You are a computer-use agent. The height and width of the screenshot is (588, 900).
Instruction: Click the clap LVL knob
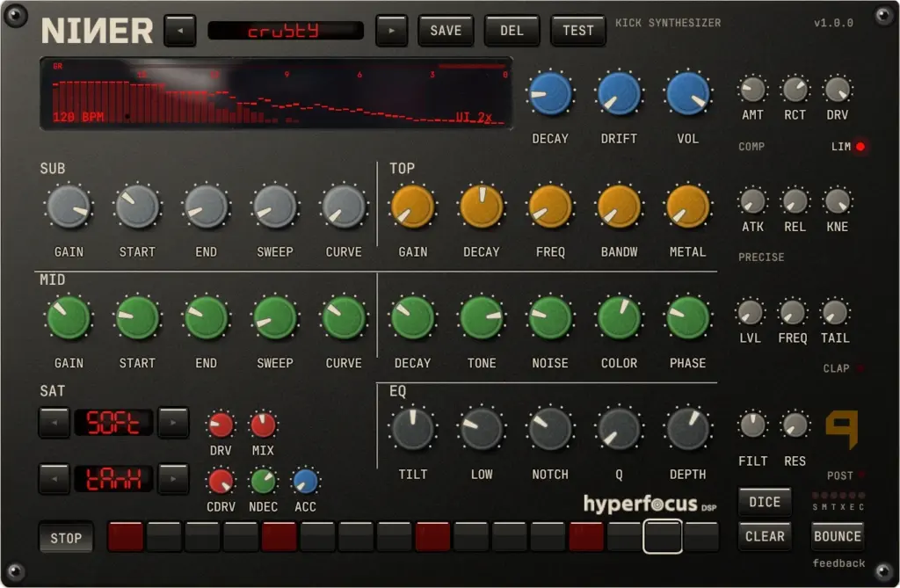tap(751, 313)
